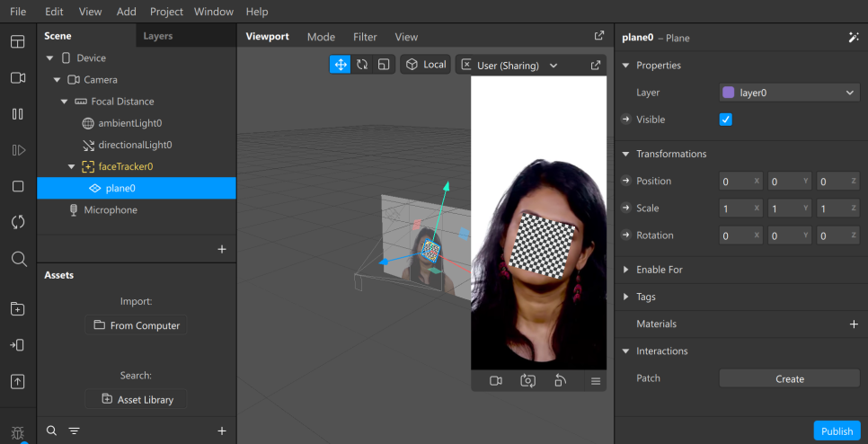Click the video camera icon in left sidebar

(18, 78)
